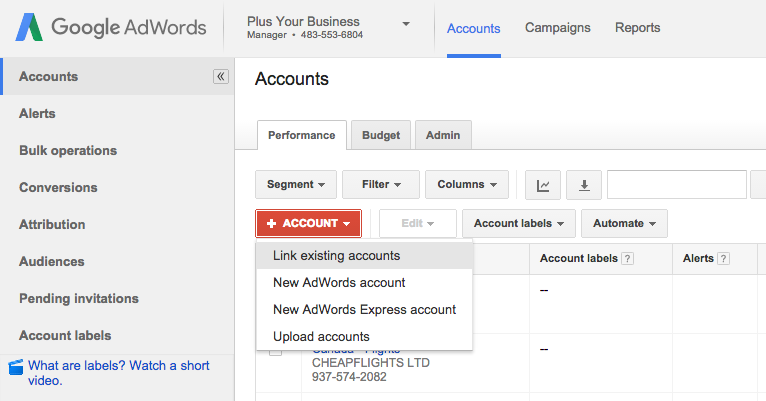Open the Columns dropdown

467,185
